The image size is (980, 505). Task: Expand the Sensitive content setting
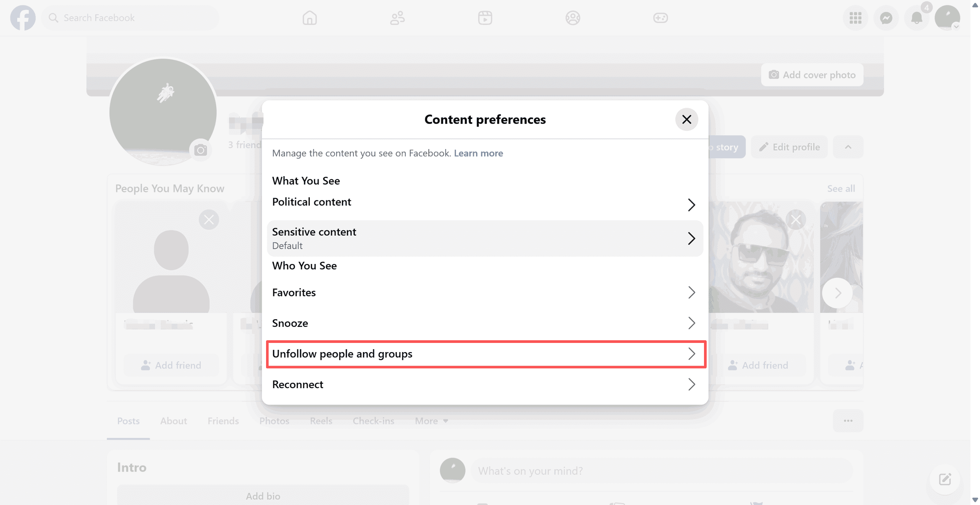pos(485,238)
